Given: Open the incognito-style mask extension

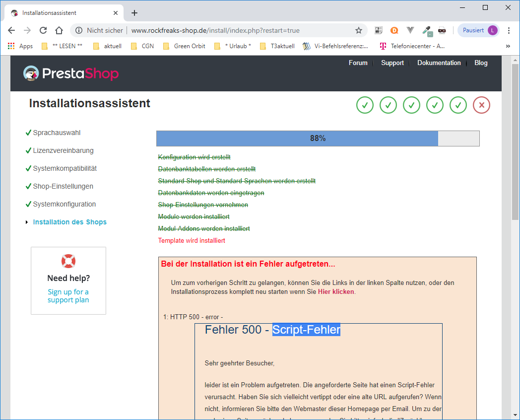Looking at the screenshot, I should click(x=442, y=30).
